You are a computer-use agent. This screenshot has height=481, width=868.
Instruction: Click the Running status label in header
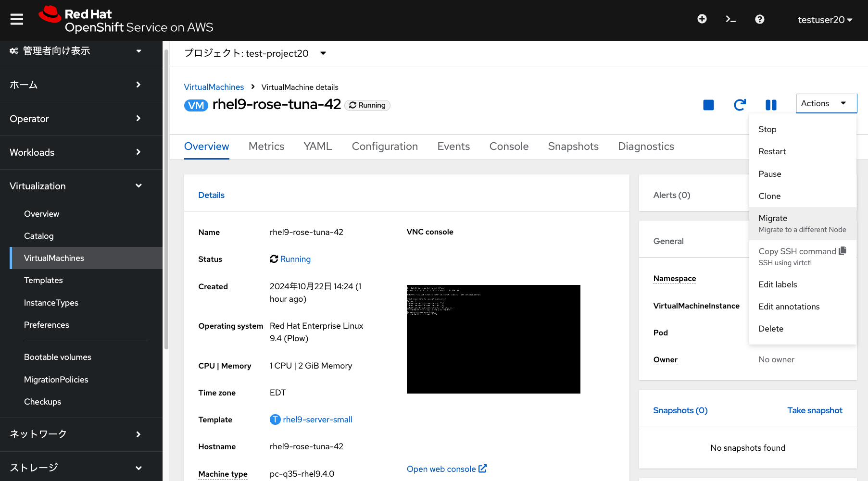coord(367,105)
